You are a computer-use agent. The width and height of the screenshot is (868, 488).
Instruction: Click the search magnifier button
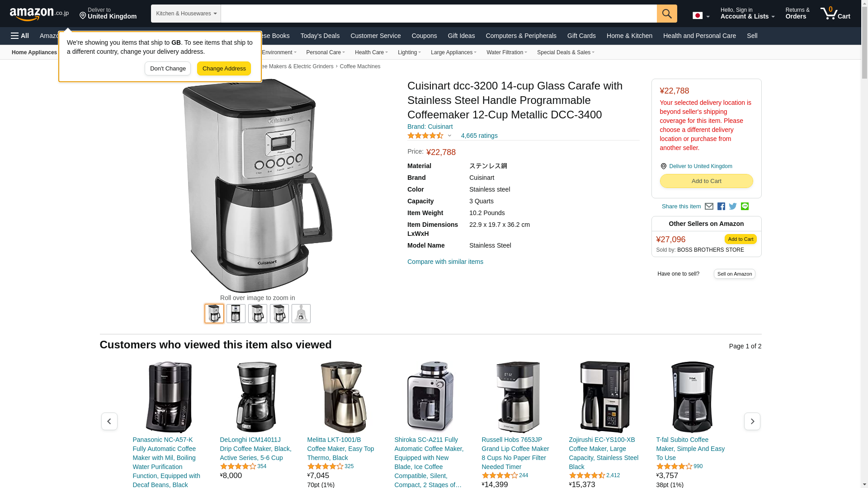point(667,14)
